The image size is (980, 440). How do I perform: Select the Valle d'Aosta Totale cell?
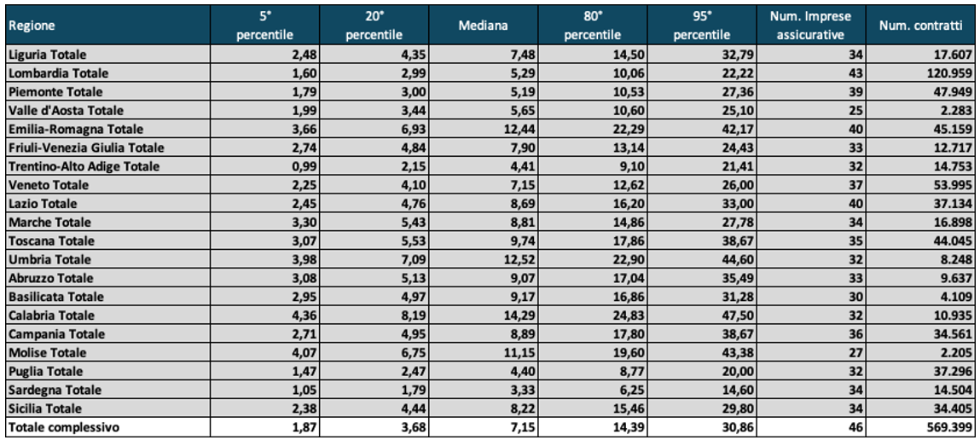click(x=66, y=111)
